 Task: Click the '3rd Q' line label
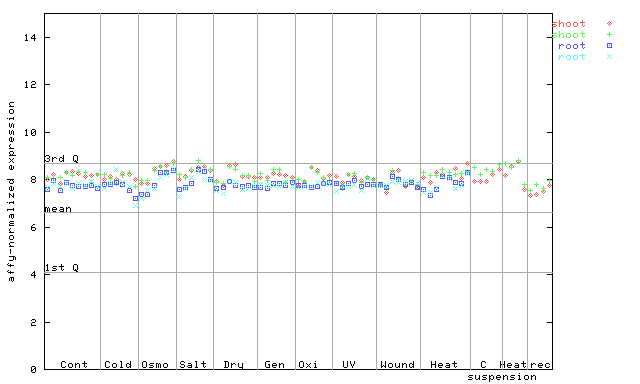62,158
